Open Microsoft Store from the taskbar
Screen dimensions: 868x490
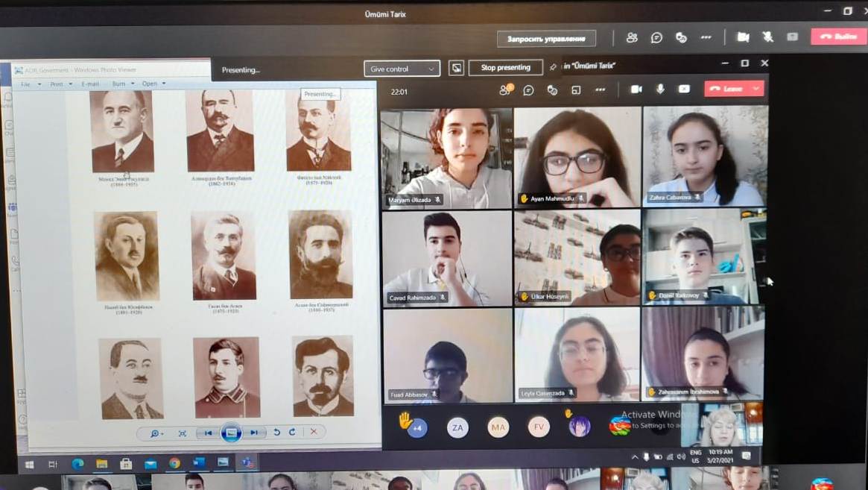tap(126, 463)
